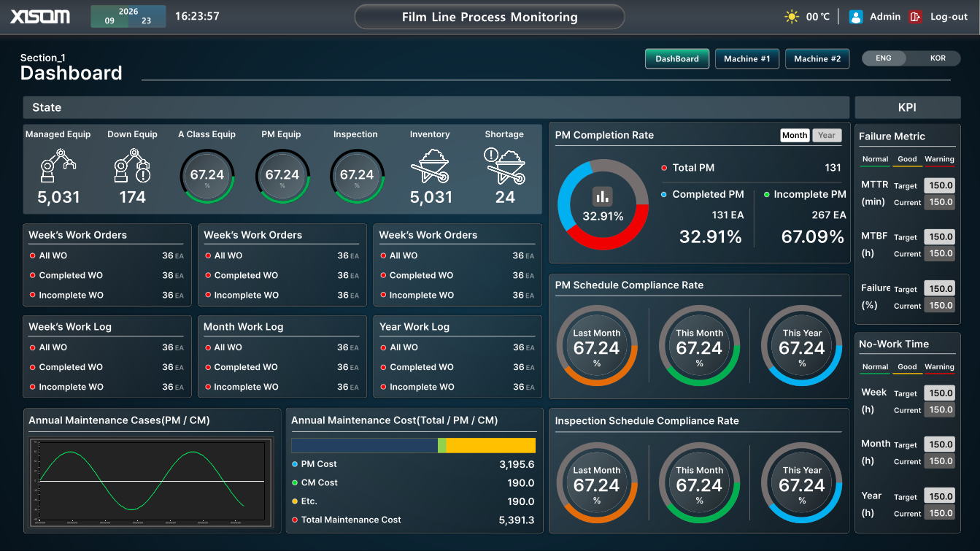
Task: Click the dark blue PM Cost bar segment
Action: point(364,445)
